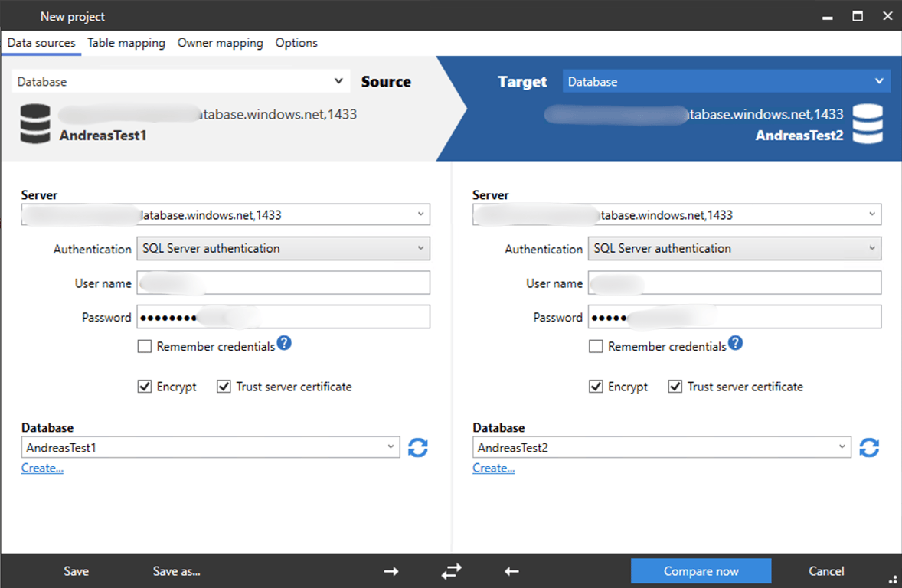This screenshot has height=588, width=902.
Task: Switch to the Table mapping tab
Action: click(126, 43)
